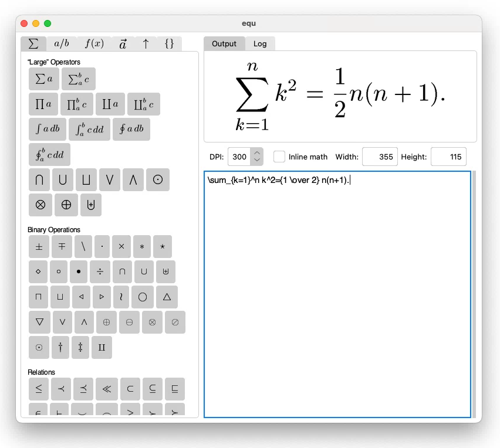Insert the contour integral with limits
The image size is (500, 448).
49,155
